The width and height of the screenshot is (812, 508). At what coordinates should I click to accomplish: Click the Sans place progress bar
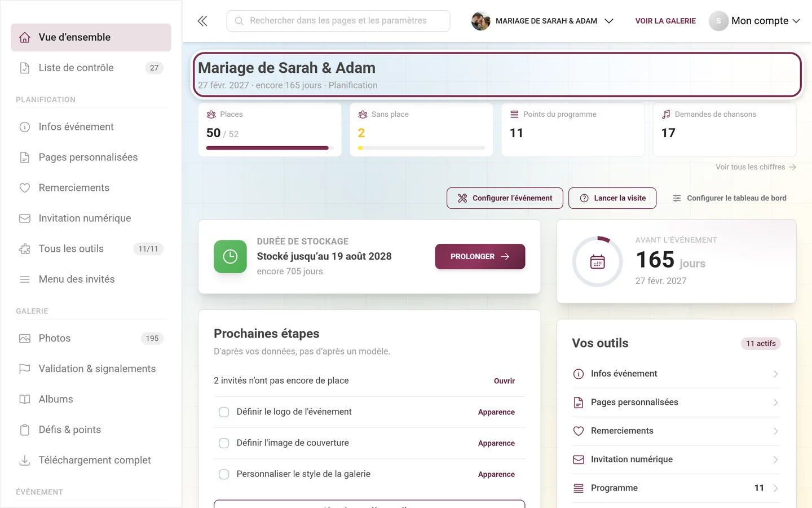click(x=421, y=148)
